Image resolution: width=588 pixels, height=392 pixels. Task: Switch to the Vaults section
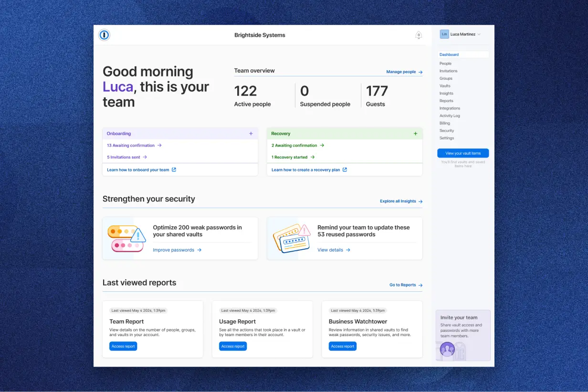(445, 85)
